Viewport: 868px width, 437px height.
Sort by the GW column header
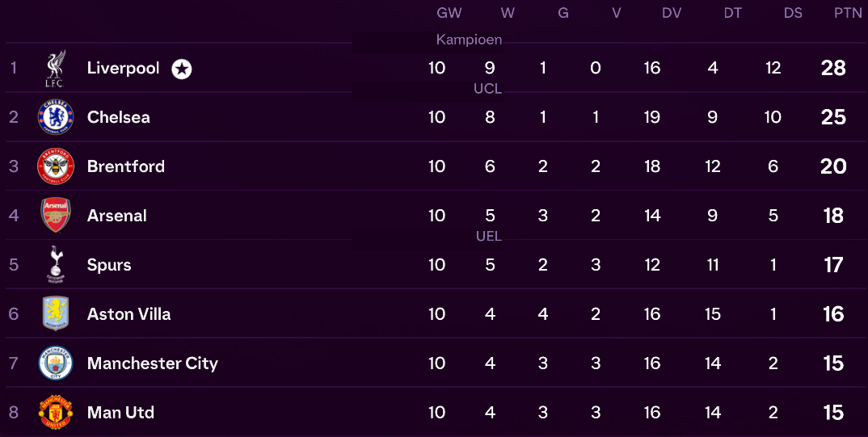(x=449, y=13)
